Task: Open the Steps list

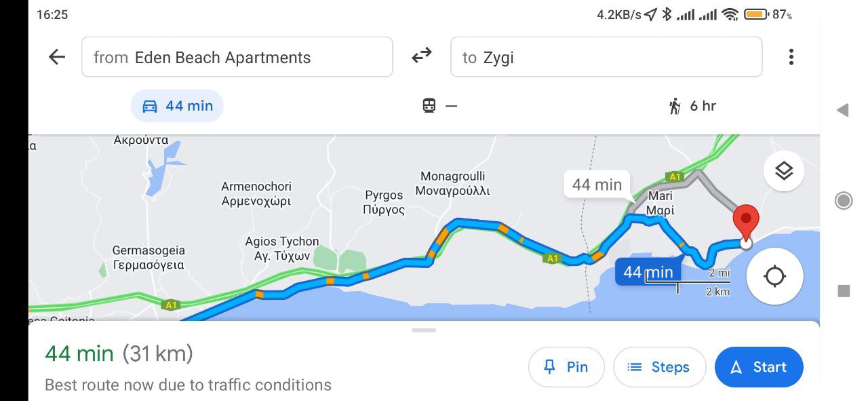Action: point(659,367)
